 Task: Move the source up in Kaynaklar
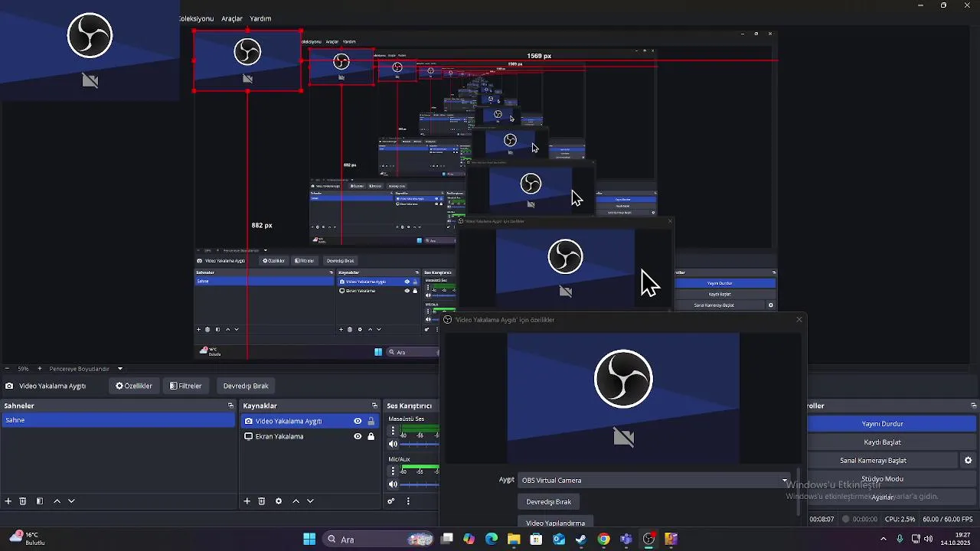pyautogui.click(x=296, y=501)
